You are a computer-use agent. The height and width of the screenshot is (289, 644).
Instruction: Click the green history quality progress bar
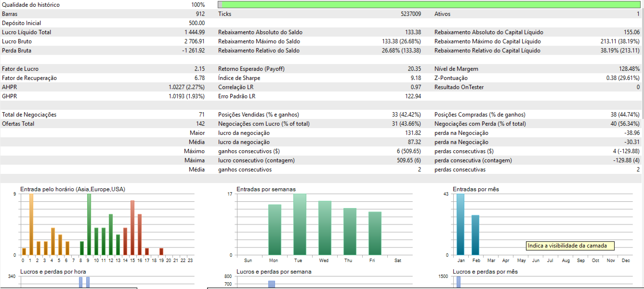click(x=429, y=5)
